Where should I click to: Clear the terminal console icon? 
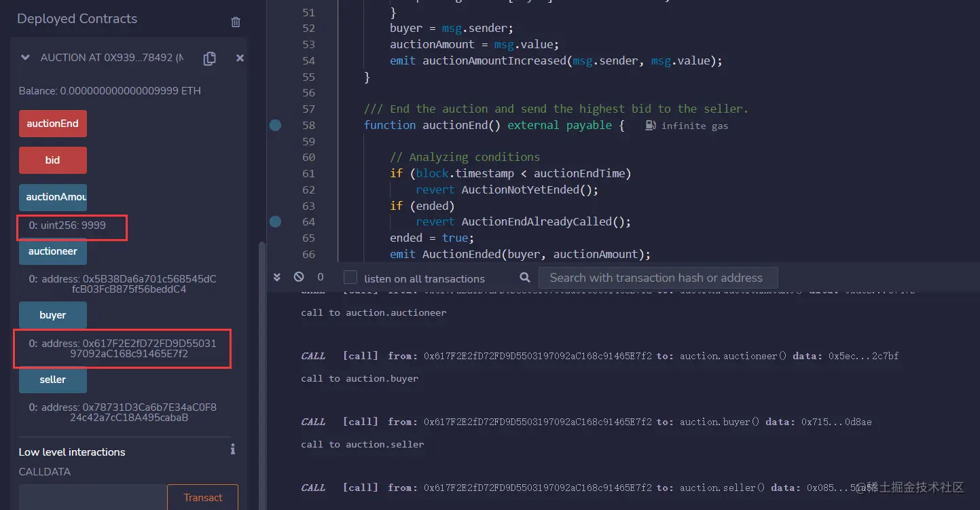pyautogui.click(x=299, y=277)
